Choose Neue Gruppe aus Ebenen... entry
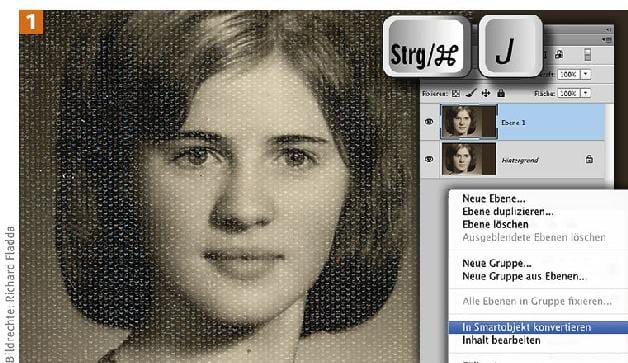 click(x=524, y=276)
